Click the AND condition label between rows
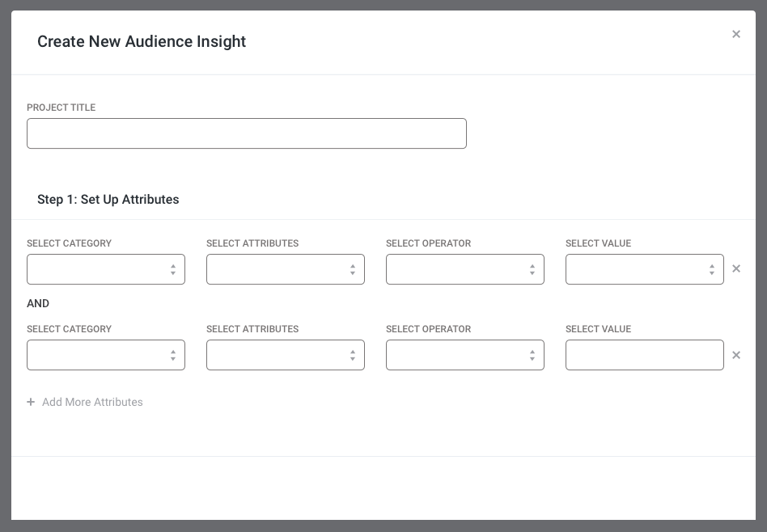Image resolution: width=767 pixels, height=532 pixels. (x=38, y=304)
